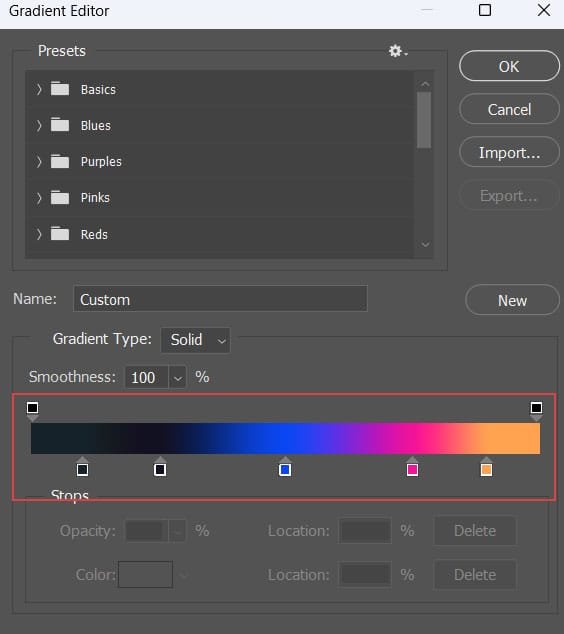The width and height of the screenshot is (564, 634).
Task: Click the presets list scroll down arrow
Action: click(425, 244)
